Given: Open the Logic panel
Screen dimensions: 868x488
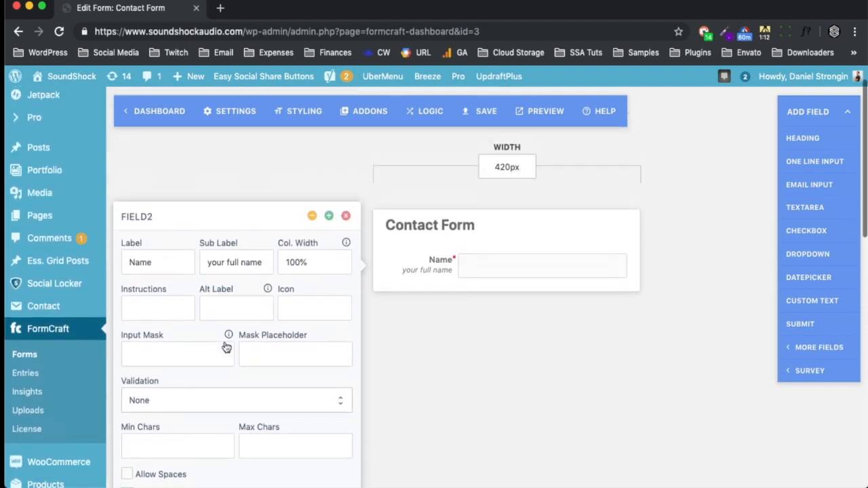Looking at the screenshot, I should click(425, 111).
